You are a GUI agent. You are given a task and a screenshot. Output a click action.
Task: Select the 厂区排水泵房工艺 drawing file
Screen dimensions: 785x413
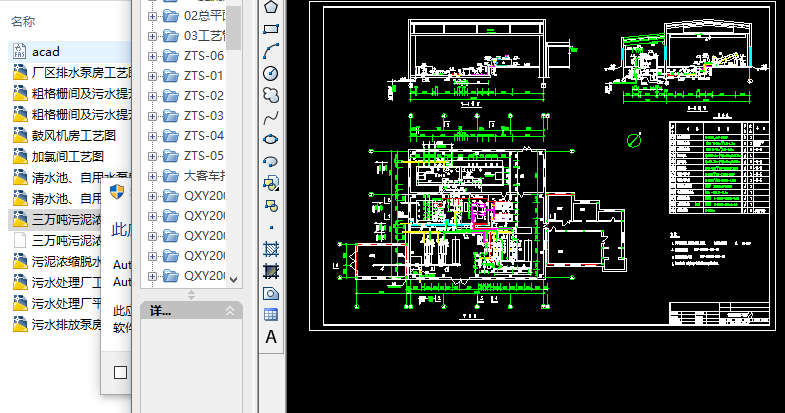pyautogui.click(x=70, y=73)
